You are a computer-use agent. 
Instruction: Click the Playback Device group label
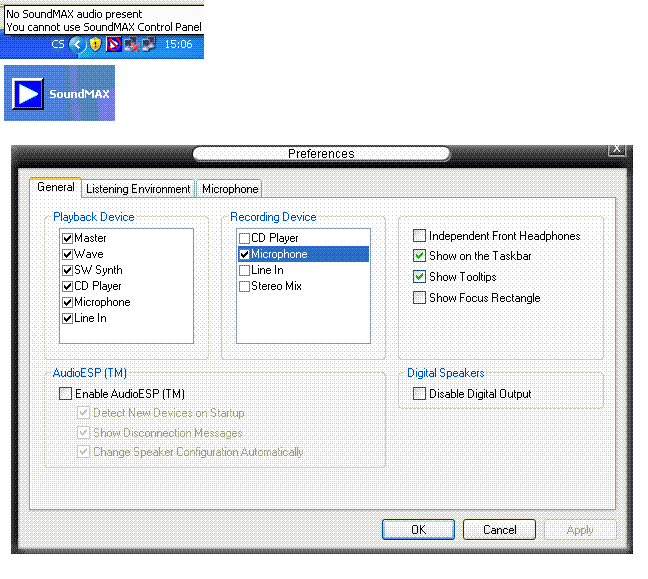pos(94,217)
